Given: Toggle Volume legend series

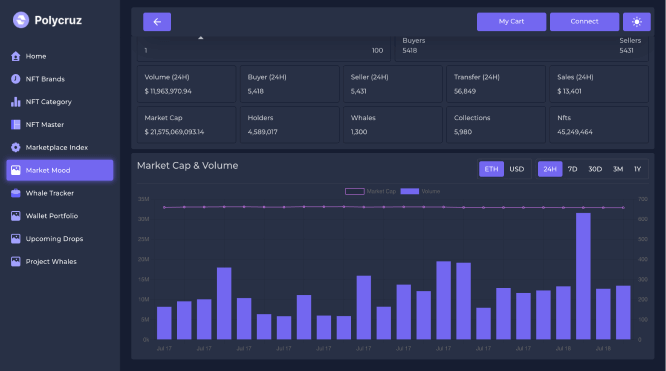Looking at the screenshot, I should [x=420, y=191].
